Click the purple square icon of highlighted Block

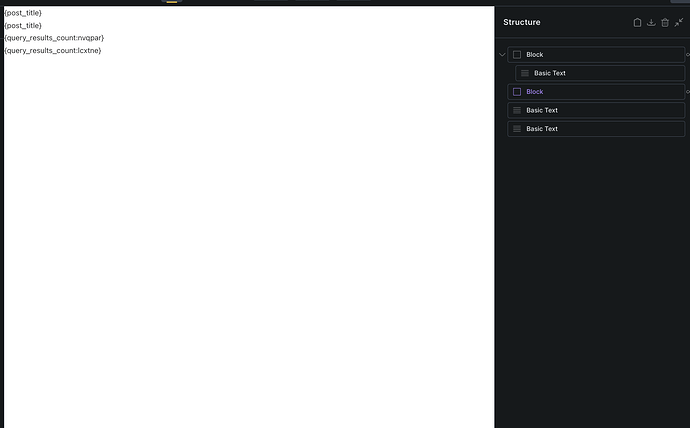point(517,92)
